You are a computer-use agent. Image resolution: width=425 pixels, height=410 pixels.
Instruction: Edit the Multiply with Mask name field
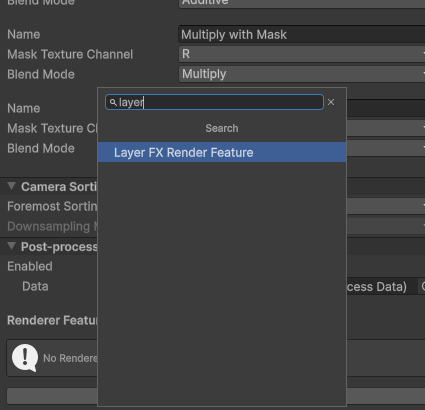(302, 35)
